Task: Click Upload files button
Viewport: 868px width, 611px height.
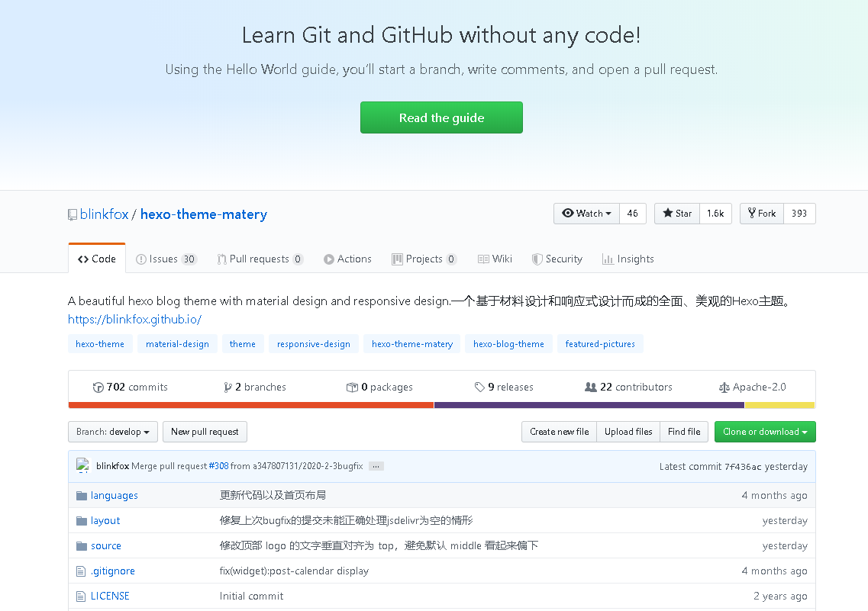Action: (x=628, y=432)
